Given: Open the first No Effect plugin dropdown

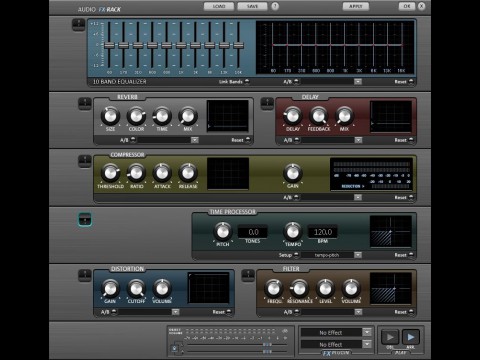Looking at the screenshot, I should point(367,332).
